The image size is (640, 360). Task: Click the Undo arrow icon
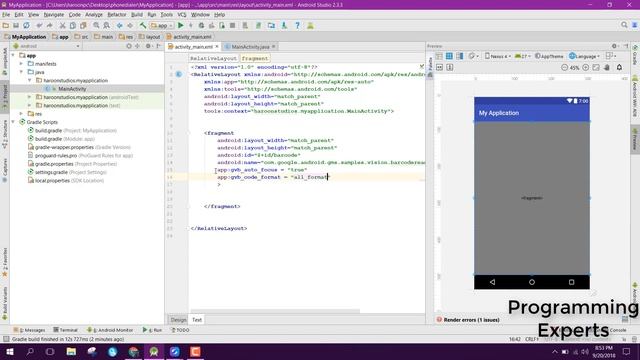click(39, 25)
